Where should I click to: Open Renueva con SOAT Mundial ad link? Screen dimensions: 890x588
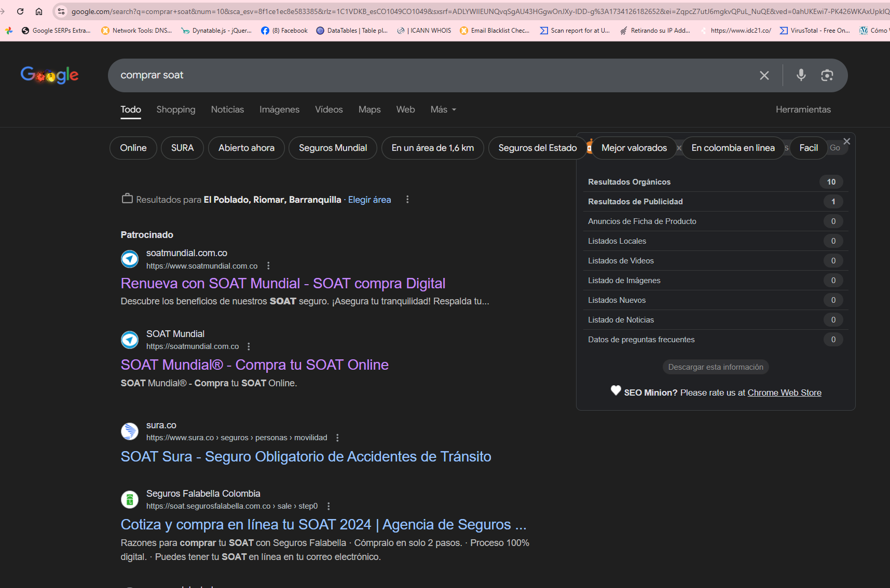[283, 284]
